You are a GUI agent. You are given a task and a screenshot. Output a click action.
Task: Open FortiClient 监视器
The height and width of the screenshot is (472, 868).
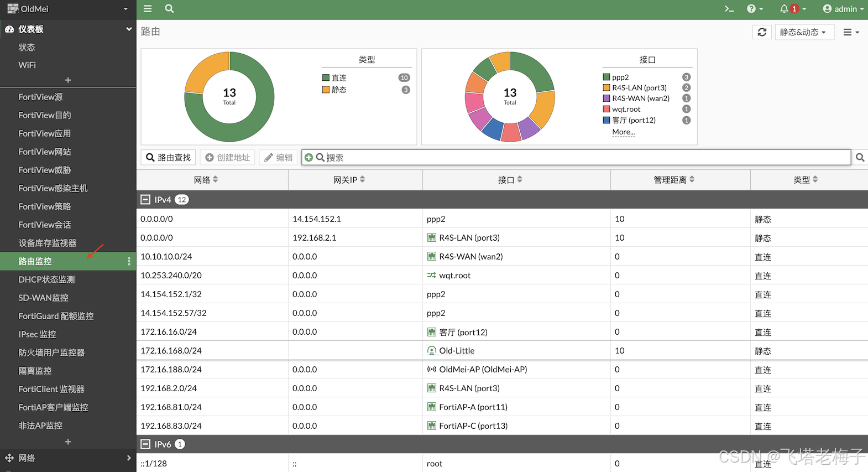[x=51, y=389]
